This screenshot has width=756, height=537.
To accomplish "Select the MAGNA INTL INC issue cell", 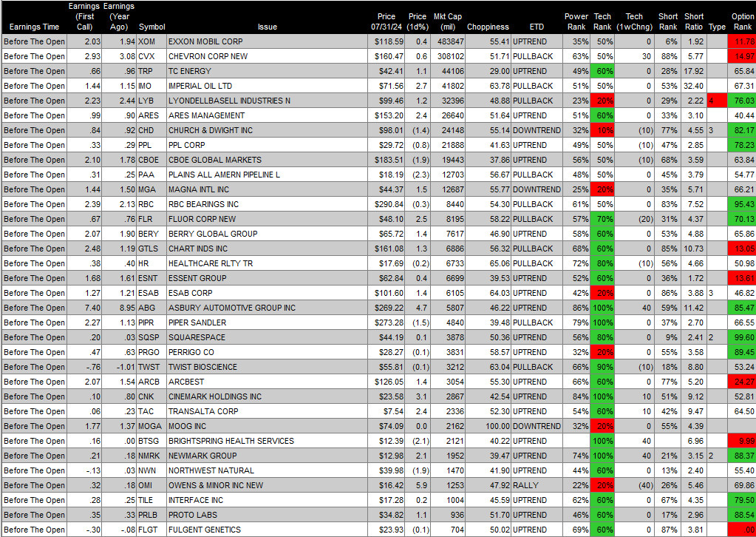I will (x=267, y=189).
